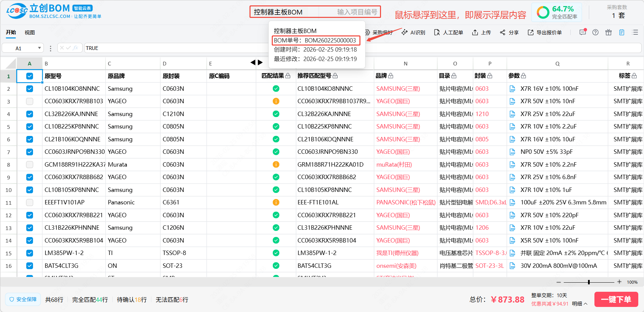Select the 开始 tab
The image size is (644, 312).
(x=11, y=32)
